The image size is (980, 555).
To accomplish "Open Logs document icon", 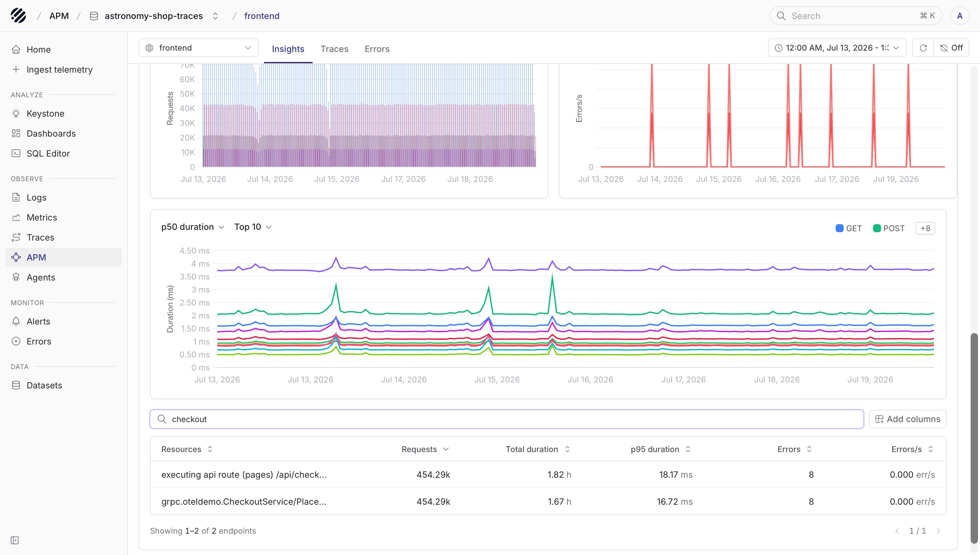I will pyautogui.click(x=16, y=198).
